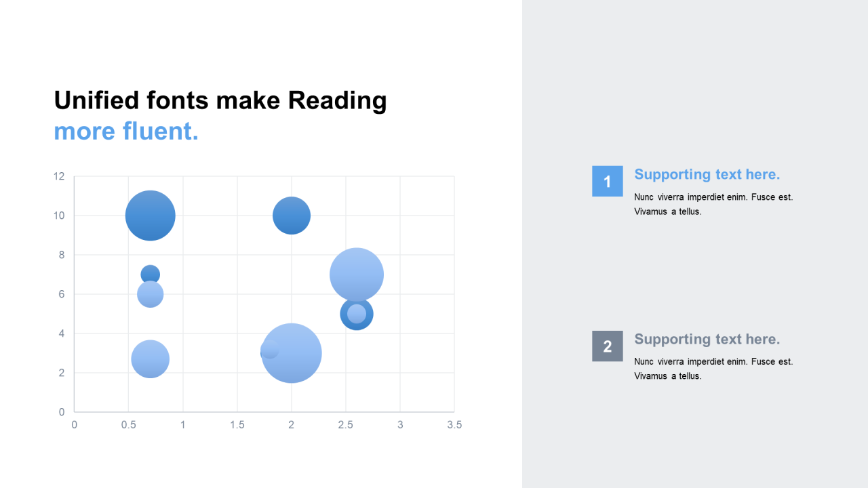The image size is (868, 488).
Task: Click the blue 'more fluent.' subtitle text
Action: [x=126, y=131]
